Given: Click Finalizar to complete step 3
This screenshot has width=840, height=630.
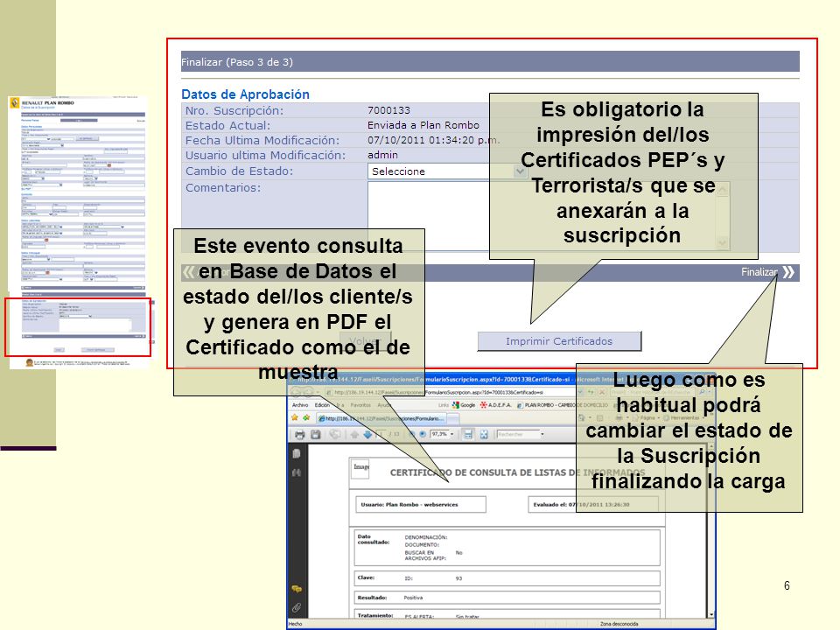Looking at the screenshot, I should click(x=759, y=272).
